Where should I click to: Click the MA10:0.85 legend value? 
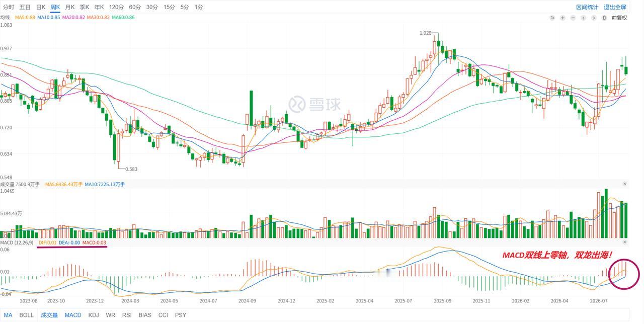(49, 18)
